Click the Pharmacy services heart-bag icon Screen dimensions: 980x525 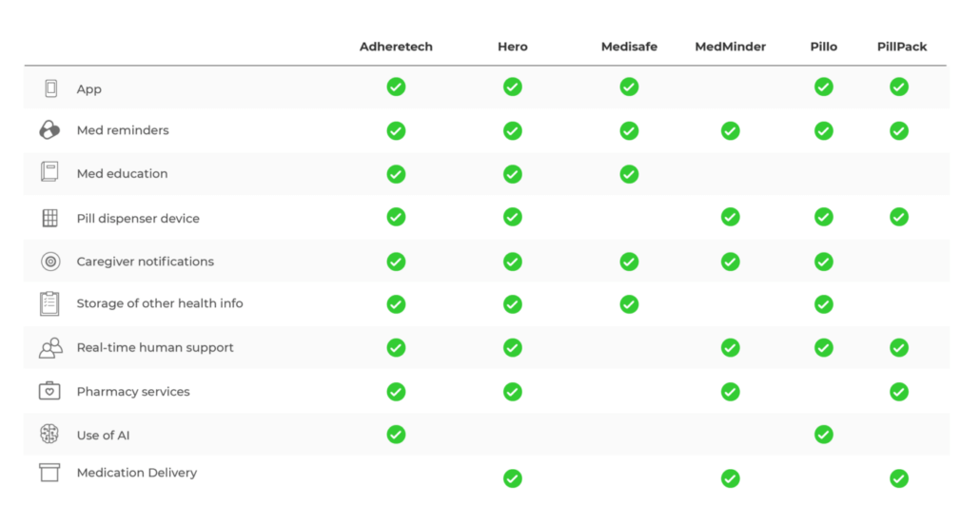click(x=49, y=391)
